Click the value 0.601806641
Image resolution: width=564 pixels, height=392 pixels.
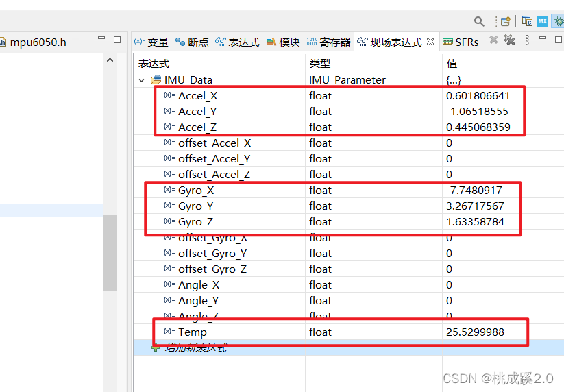click(478, 96)
